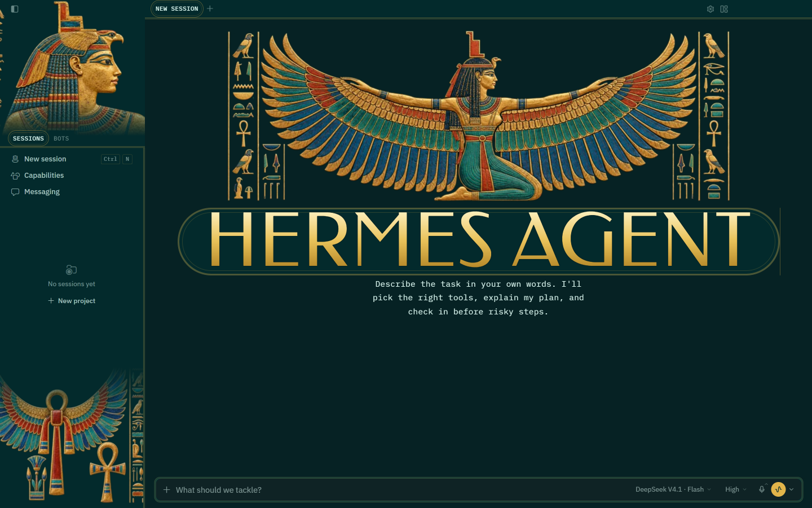Select the NEW SESSION tab
The image size is (812, 508).
point(177,9)
